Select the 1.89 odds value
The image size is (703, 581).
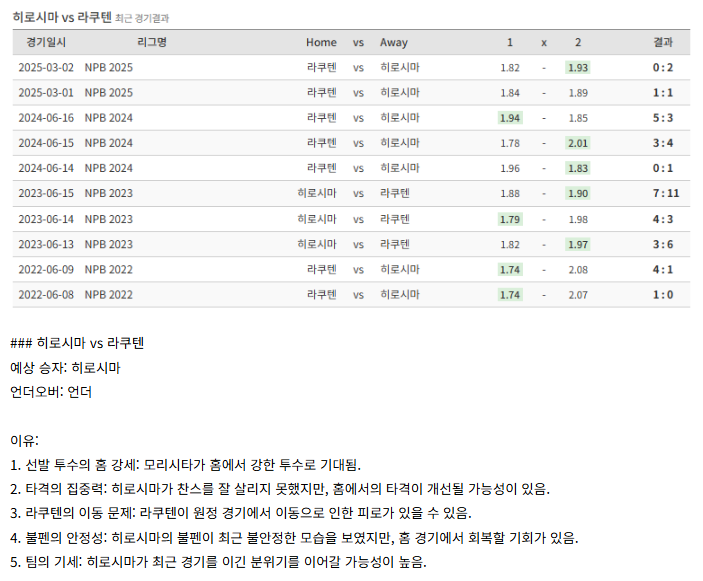578,93
